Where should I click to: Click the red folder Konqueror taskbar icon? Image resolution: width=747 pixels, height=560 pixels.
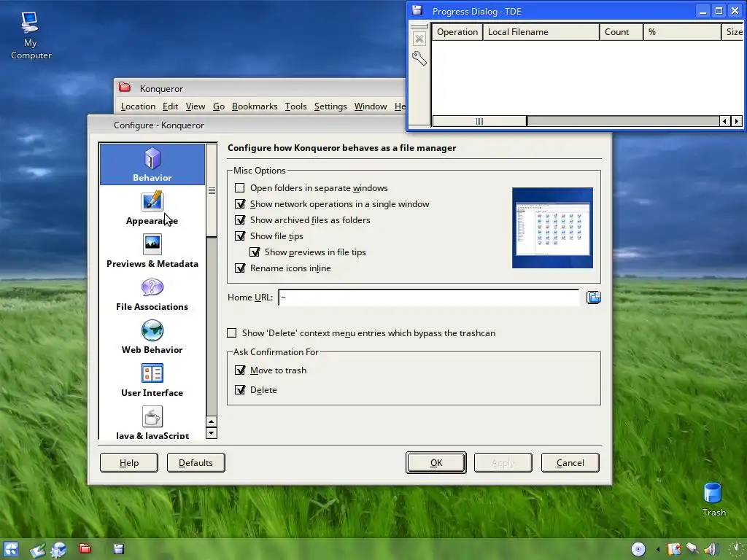pyautogui.click(x=85, y=548)
